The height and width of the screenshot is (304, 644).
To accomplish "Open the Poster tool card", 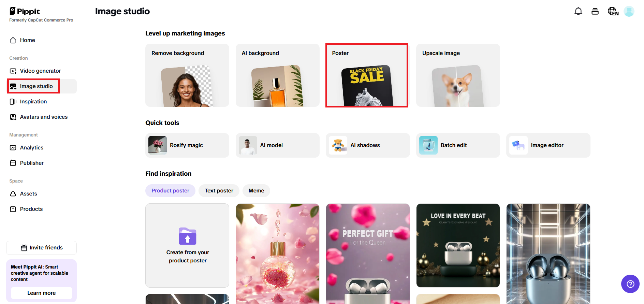I will tap(367, 75).
